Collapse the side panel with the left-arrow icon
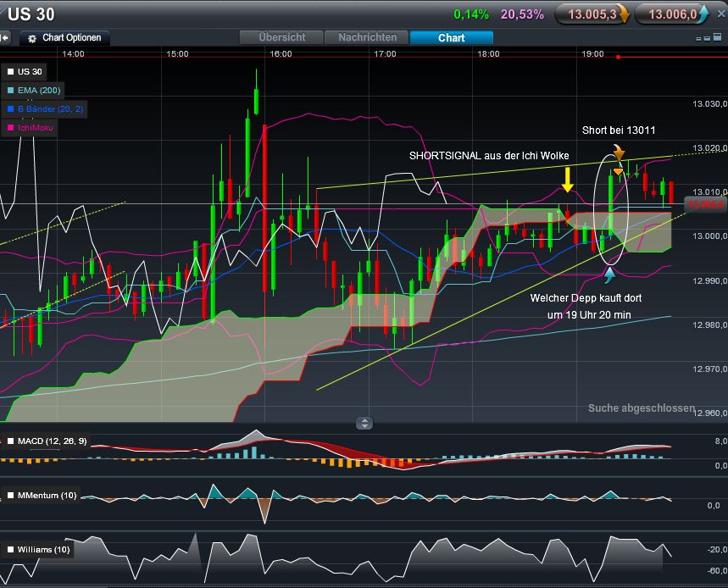 click(x=4, y=37)
